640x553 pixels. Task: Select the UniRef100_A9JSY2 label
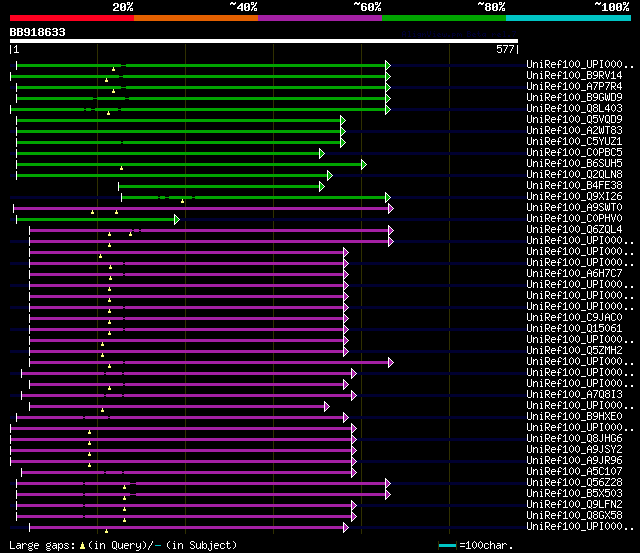[574, 449]
